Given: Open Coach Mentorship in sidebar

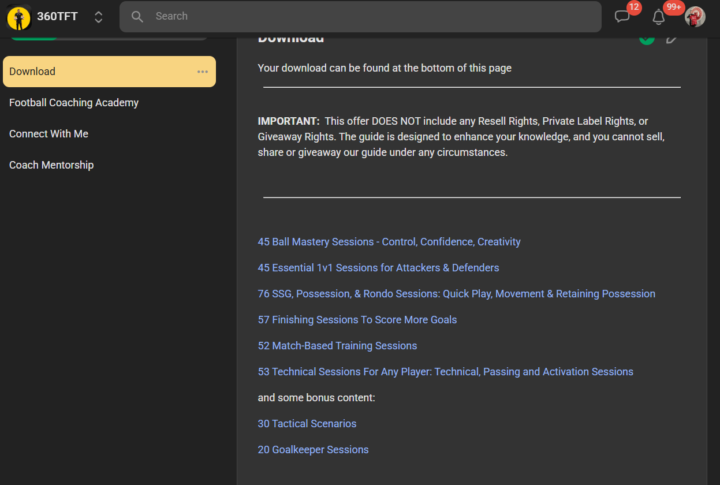Looking at the screenshot, I should (x=51, y=165).
